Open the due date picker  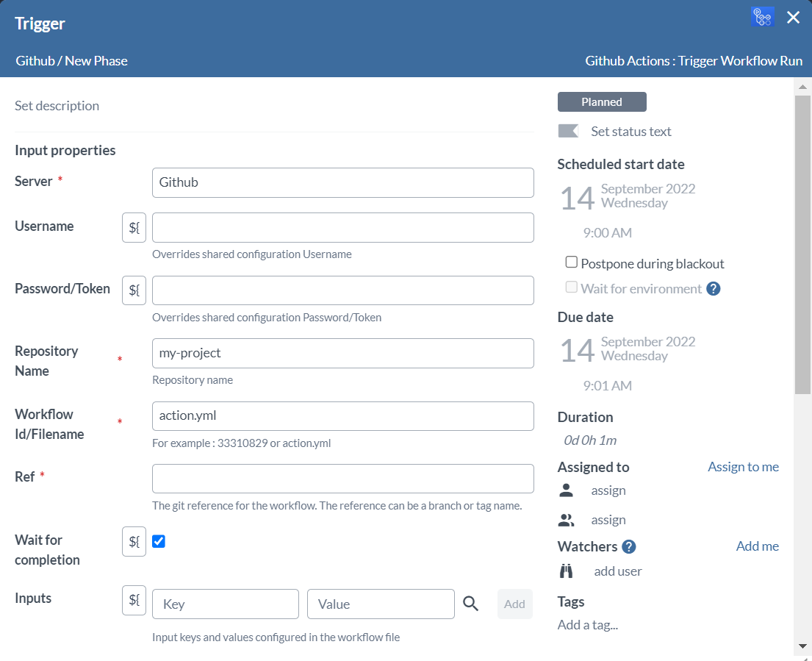627,349
